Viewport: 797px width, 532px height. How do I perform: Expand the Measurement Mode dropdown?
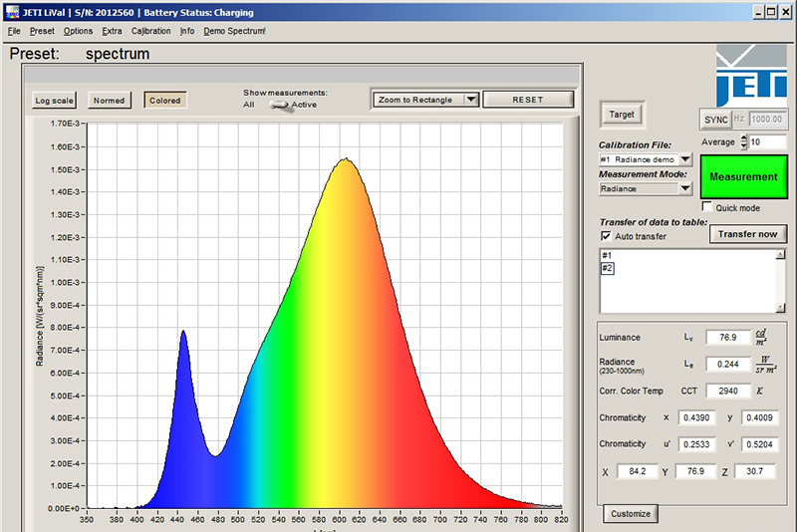click(x=685, y=189)
